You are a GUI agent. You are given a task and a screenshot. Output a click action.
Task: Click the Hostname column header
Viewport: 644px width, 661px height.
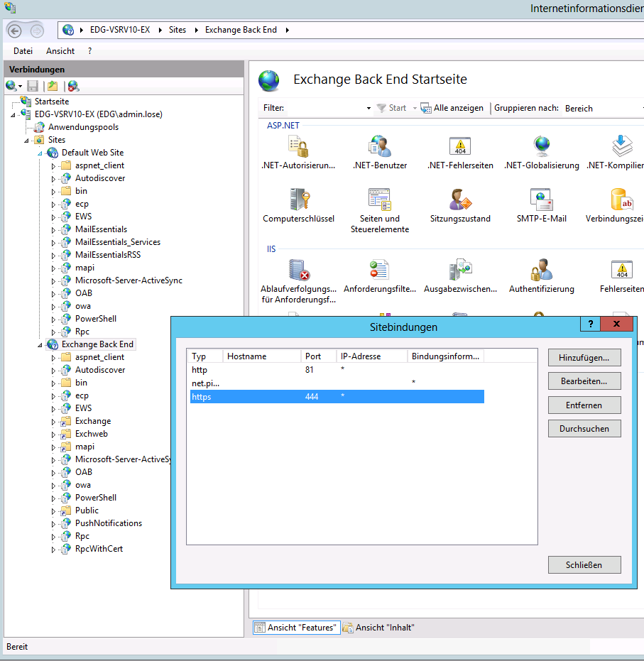tap(261, 356)
